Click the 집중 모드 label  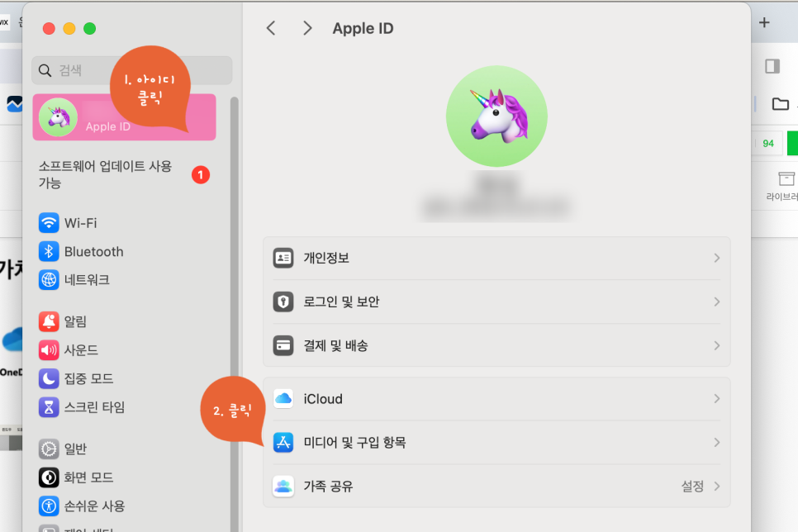(88, 379)
